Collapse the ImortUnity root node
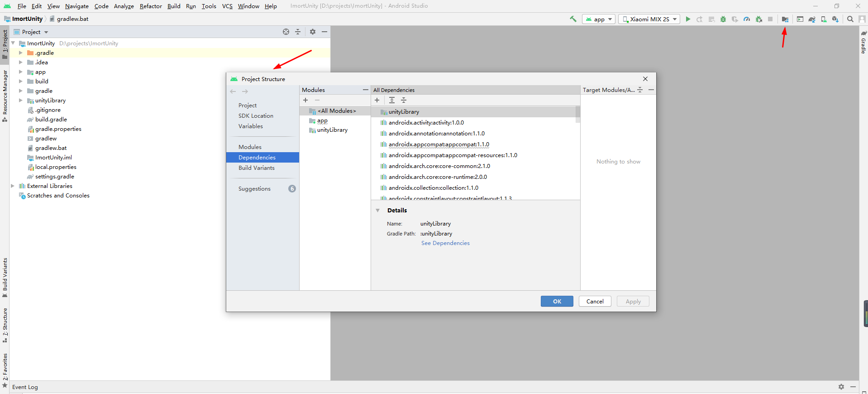 (13, 43)
